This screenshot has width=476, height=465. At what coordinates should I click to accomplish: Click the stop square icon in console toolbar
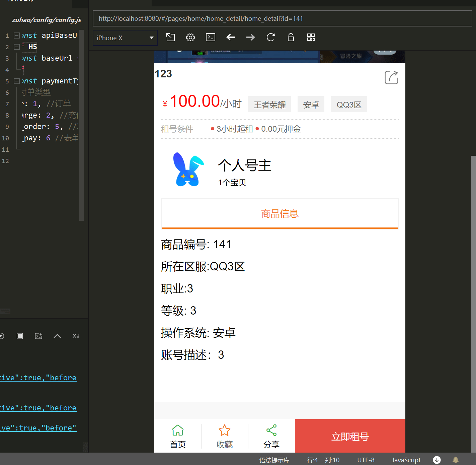tap(20, 336)
